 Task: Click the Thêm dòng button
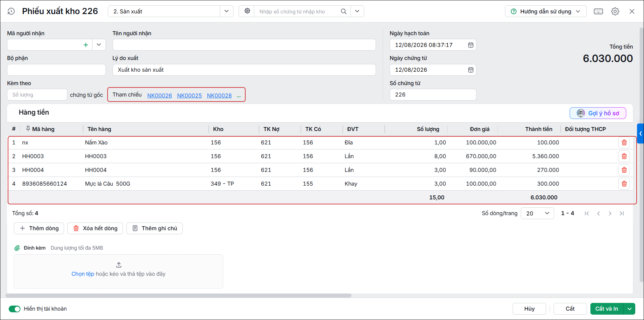tap(39, 229)
